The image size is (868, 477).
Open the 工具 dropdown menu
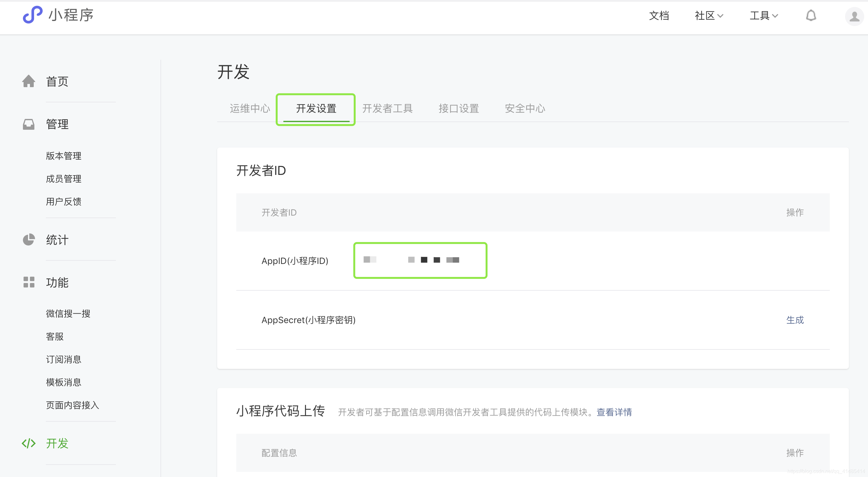tap(763, 16)
